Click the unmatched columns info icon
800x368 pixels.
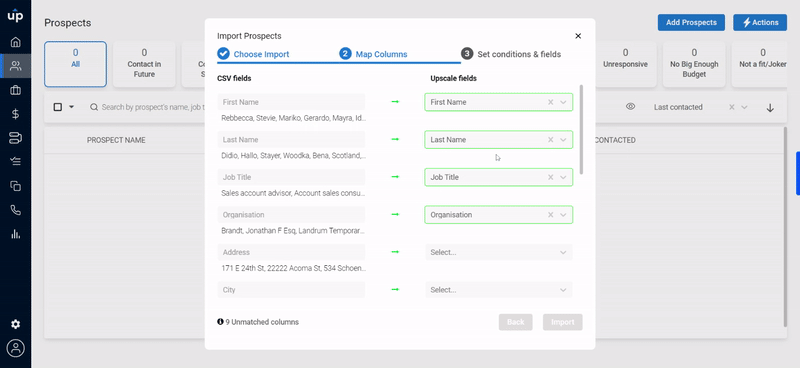point(220,322)
